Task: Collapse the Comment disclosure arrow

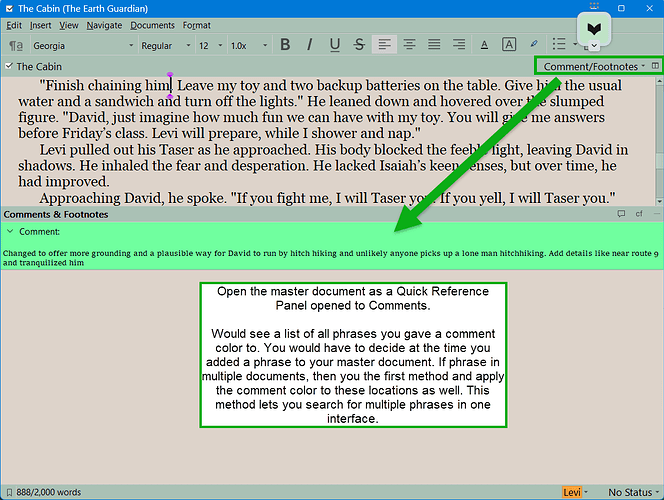Action: pos(9,231)
